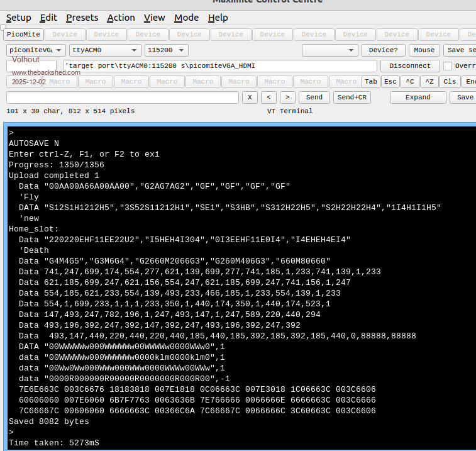This screenshot has height=451, width=476.
Task: Click the Disconnect button
Action: (410, 66)
